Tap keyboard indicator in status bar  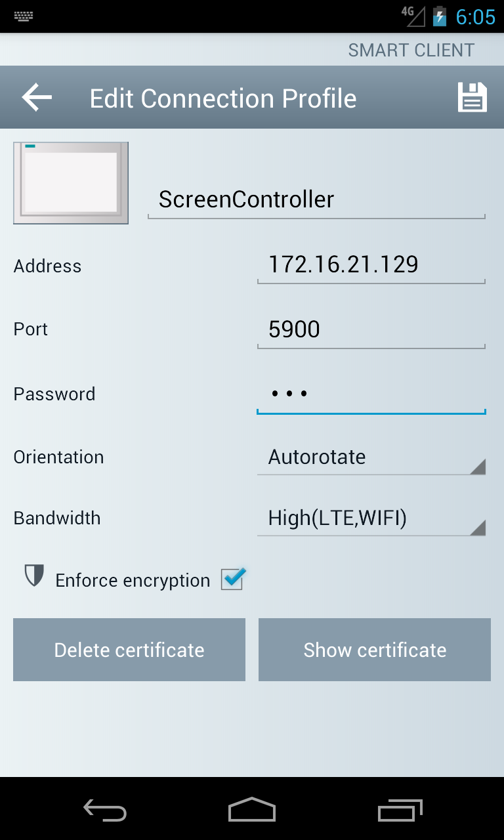click(24, 16)
